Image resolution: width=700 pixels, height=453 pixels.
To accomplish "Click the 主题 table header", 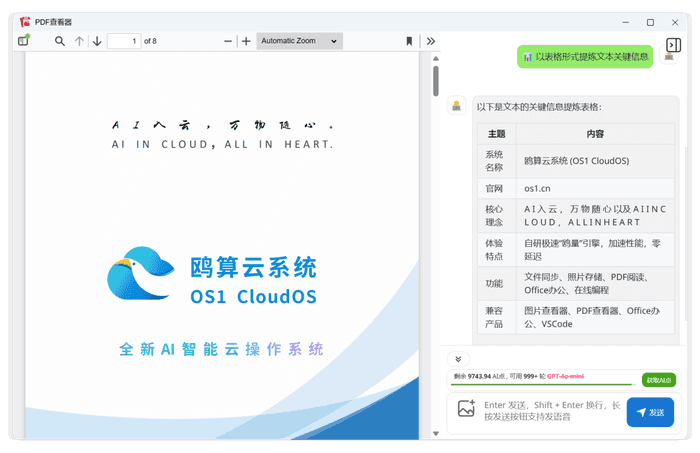I will pos(496,134).
